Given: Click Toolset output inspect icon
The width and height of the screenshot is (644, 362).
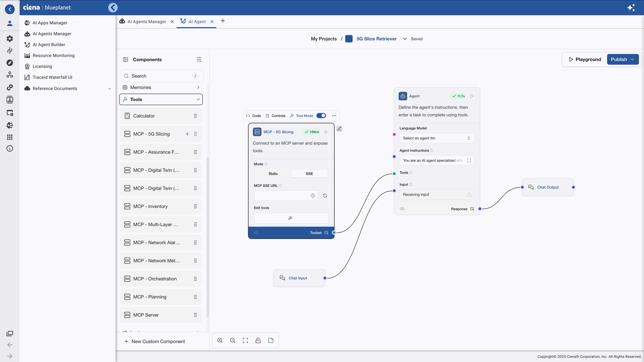Looking at the screenshot, I should pyautogui.click(x=326, y=233).
